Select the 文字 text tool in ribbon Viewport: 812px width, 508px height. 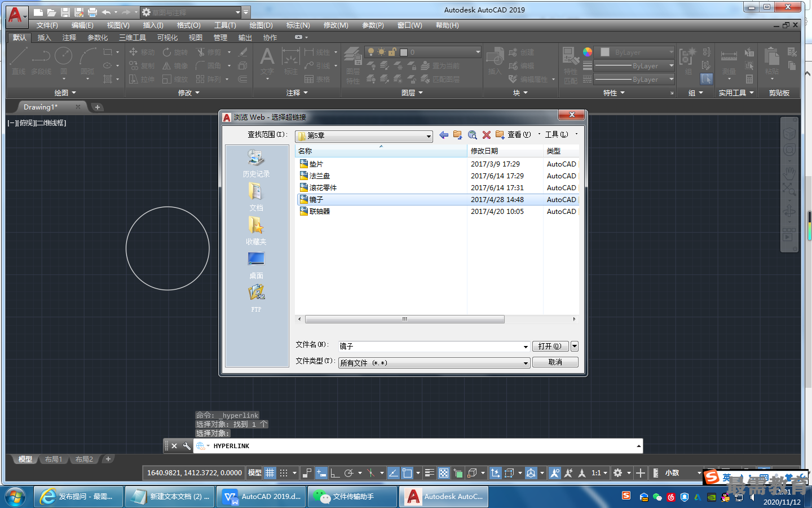(x=267, y=61)
